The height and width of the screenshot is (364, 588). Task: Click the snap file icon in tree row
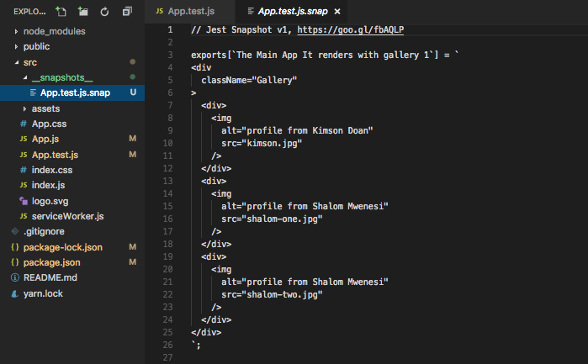coord(33,92)
